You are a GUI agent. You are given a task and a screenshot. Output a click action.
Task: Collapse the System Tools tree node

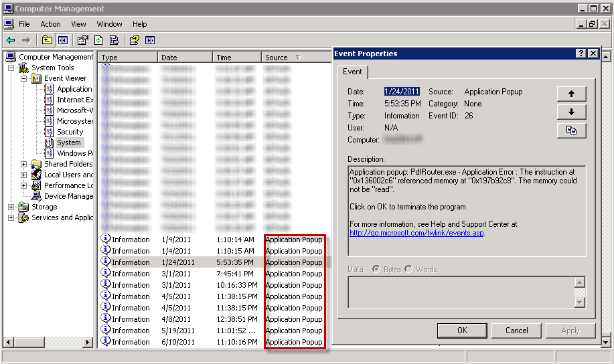pyautogui.click(x=11, y=68)
